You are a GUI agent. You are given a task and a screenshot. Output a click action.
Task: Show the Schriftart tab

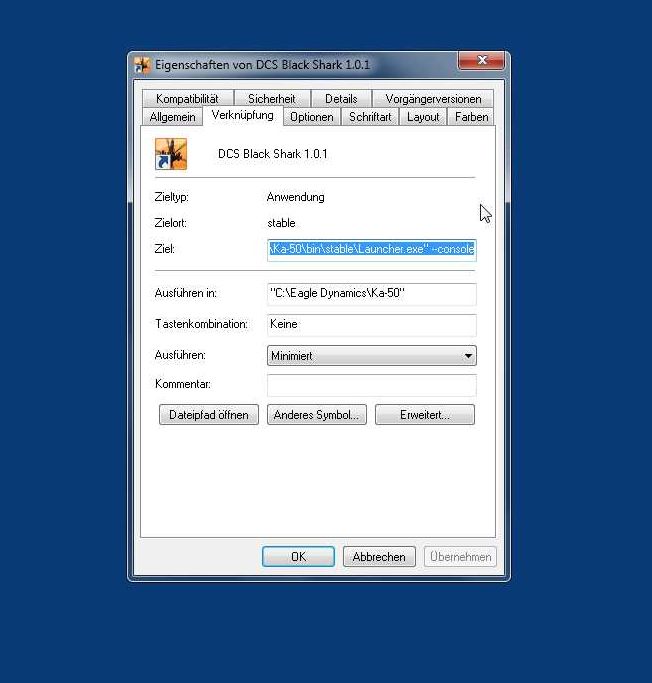click(x=370, y=117)
